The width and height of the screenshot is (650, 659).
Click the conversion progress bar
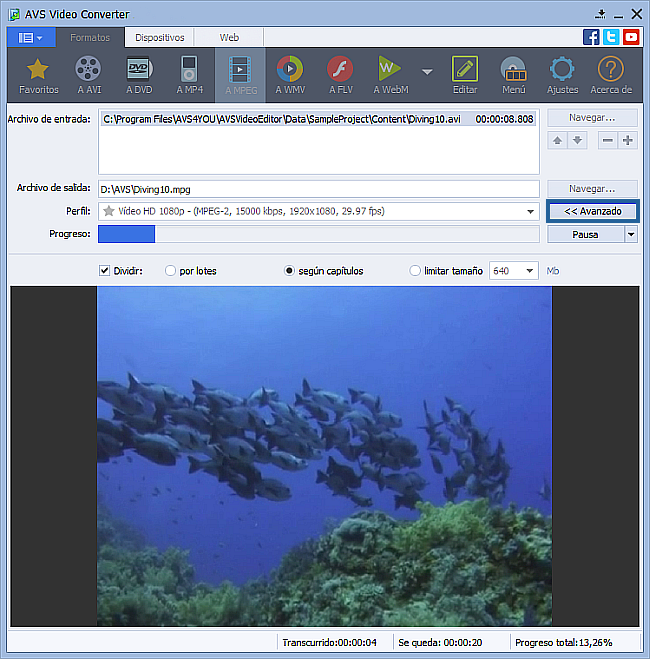tap(318, 234)
